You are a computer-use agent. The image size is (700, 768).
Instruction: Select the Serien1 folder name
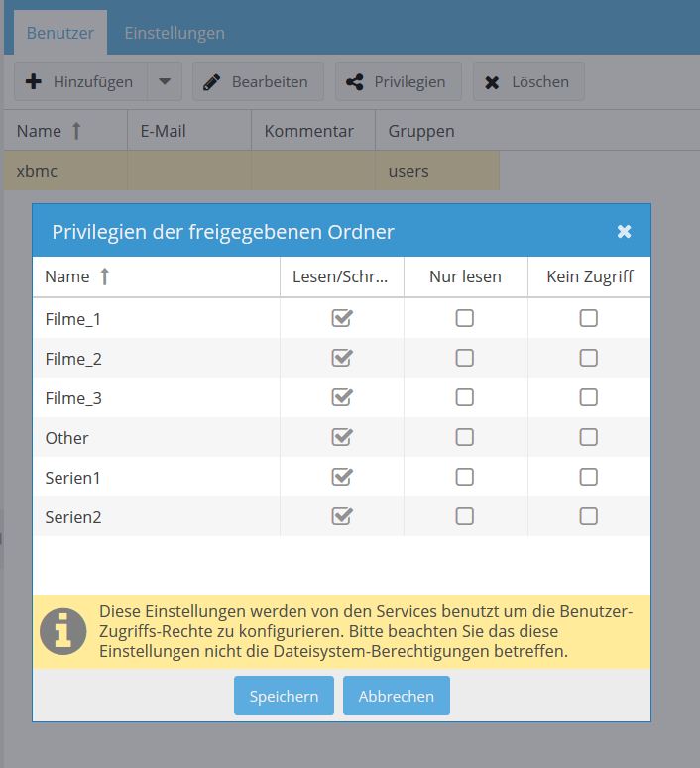72,478
